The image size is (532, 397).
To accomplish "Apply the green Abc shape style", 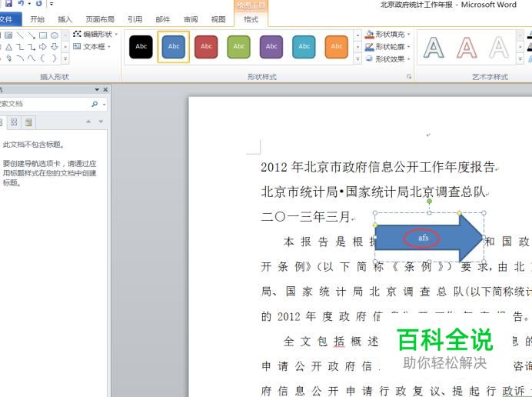I will (x=238, y=46).
